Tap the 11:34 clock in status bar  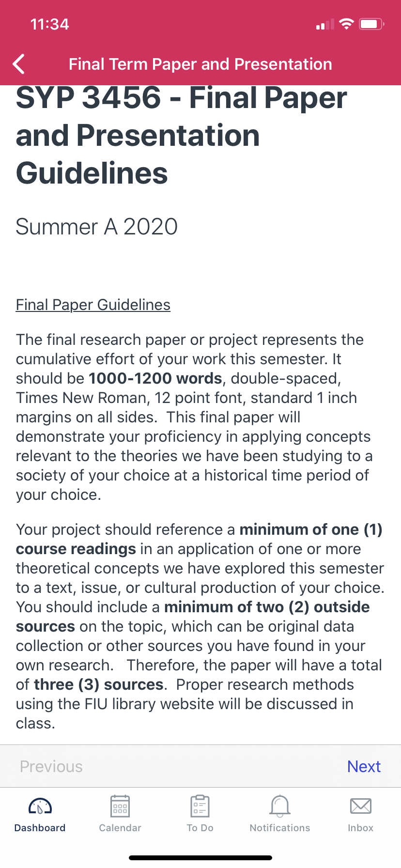point(49,24)
